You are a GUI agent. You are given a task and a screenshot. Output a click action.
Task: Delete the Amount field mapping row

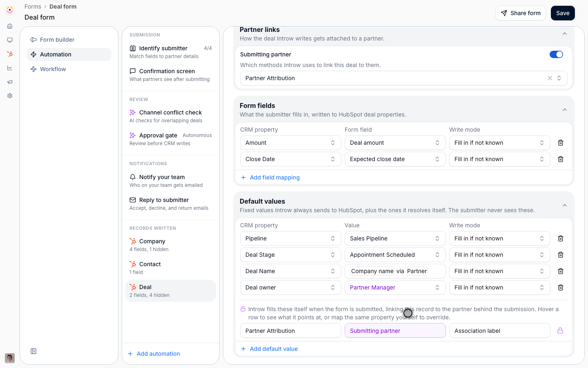coord(561,143)
